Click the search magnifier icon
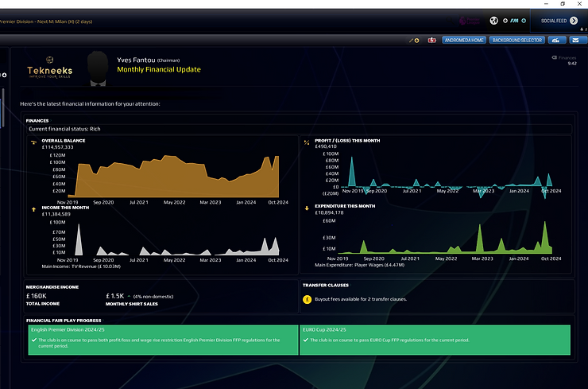This screenshot has height=389, width=588. click(449, 21)
